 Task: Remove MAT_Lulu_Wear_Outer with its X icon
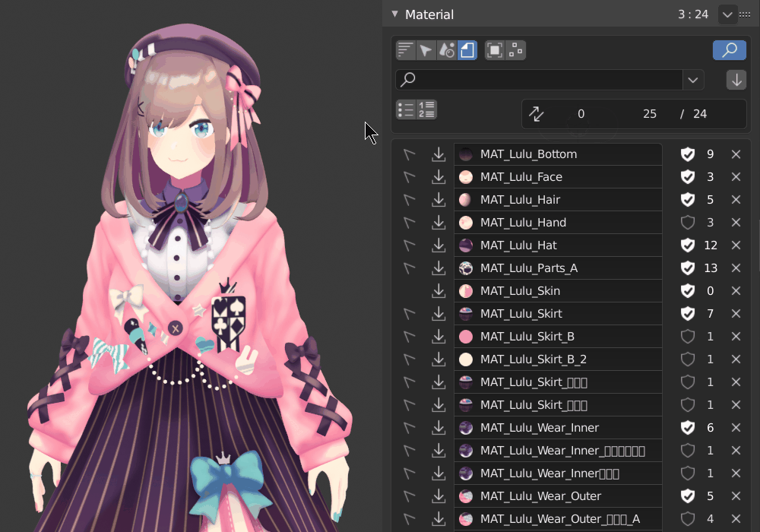(x=736, y=496)
